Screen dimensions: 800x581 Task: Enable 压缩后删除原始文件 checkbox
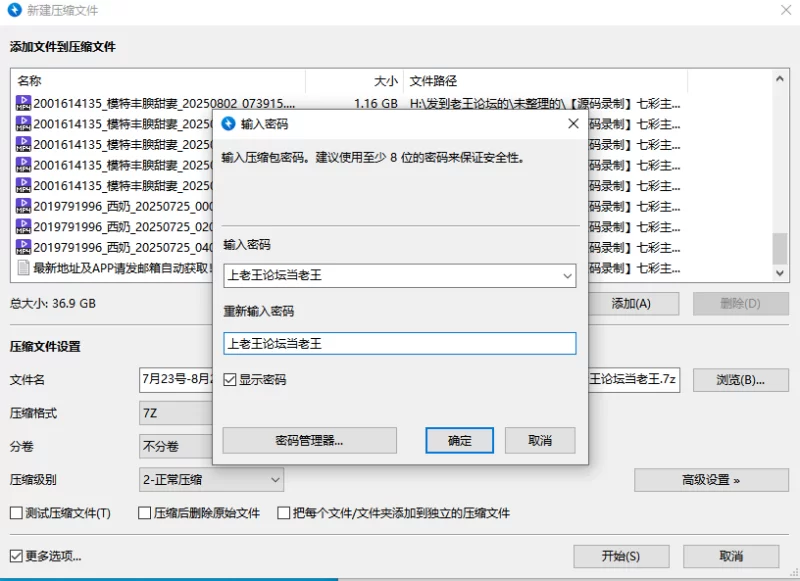144,513
